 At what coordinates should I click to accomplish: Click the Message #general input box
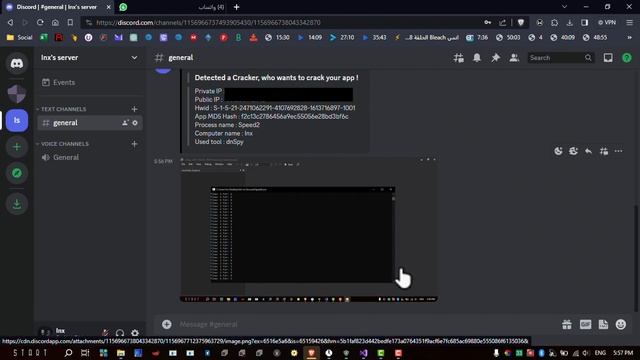click(x=367, y=324)
